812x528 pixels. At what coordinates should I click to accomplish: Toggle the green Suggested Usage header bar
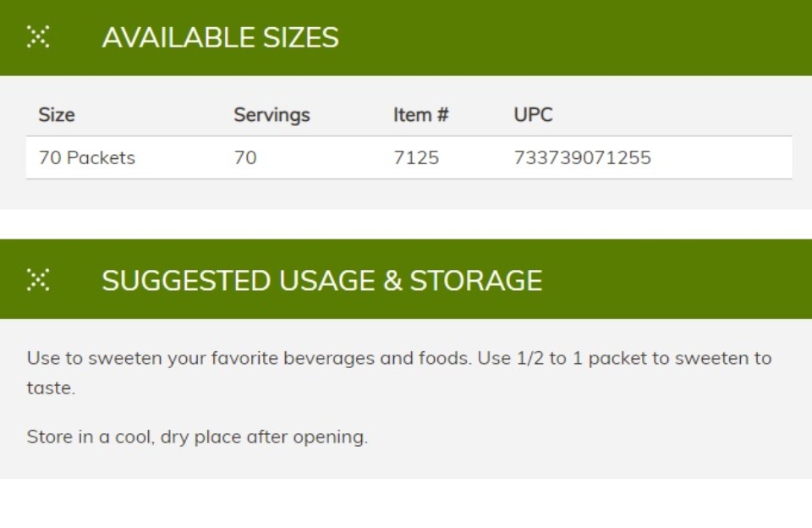coord(406,279)
